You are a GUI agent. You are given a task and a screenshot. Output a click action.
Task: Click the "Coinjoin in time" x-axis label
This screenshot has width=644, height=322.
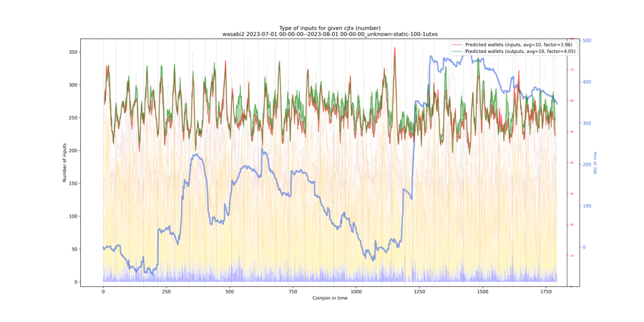point(330,298)
